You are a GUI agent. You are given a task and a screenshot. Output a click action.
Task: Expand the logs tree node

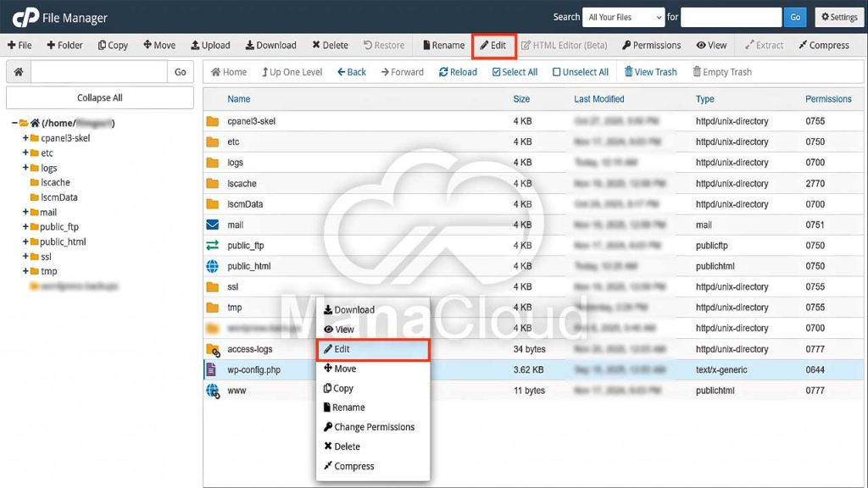(25, 168)
